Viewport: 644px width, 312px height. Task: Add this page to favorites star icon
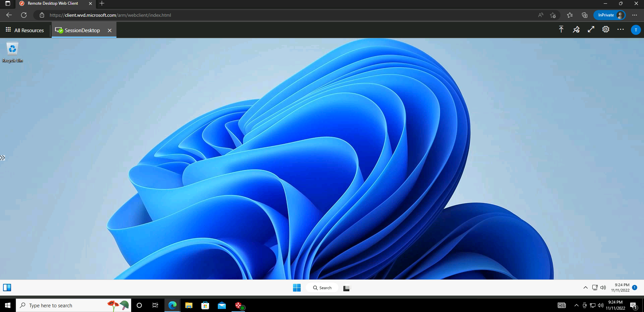click(x=553, y=15)
